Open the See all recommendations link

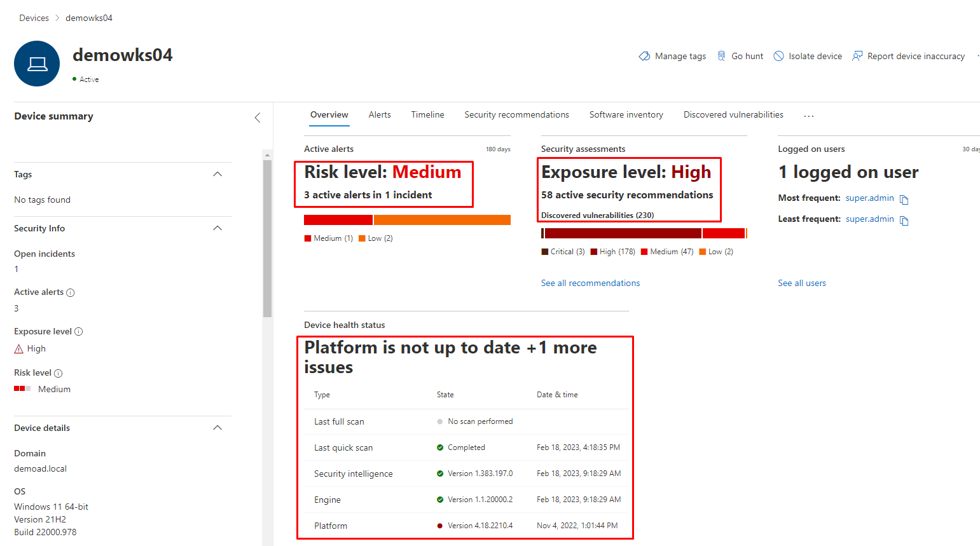590,283
